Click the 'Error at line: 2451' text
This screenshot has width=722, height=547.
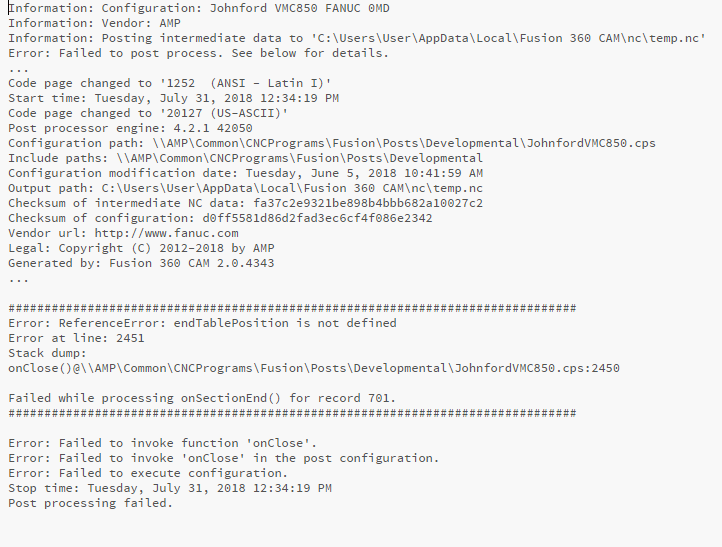tap(76, 338)
